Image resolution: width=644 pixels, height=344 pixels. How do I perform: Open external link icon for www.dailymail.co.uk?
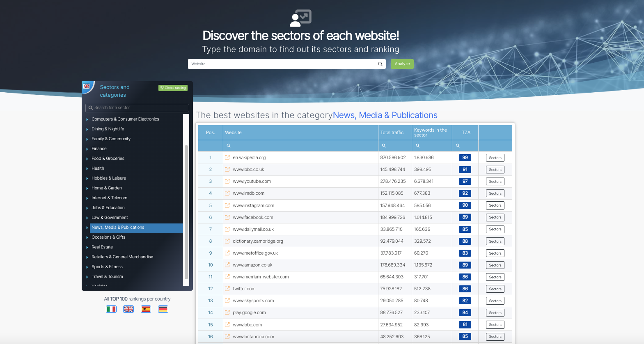click(x=227, y=229)
